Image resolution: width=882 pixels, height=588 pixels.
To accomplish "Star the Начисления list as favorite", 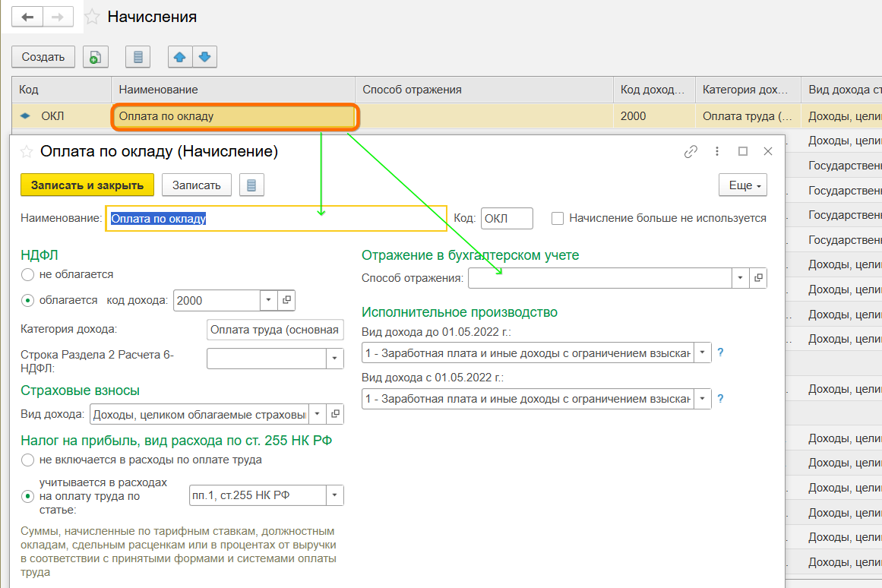I will click(x=92, y=17).
